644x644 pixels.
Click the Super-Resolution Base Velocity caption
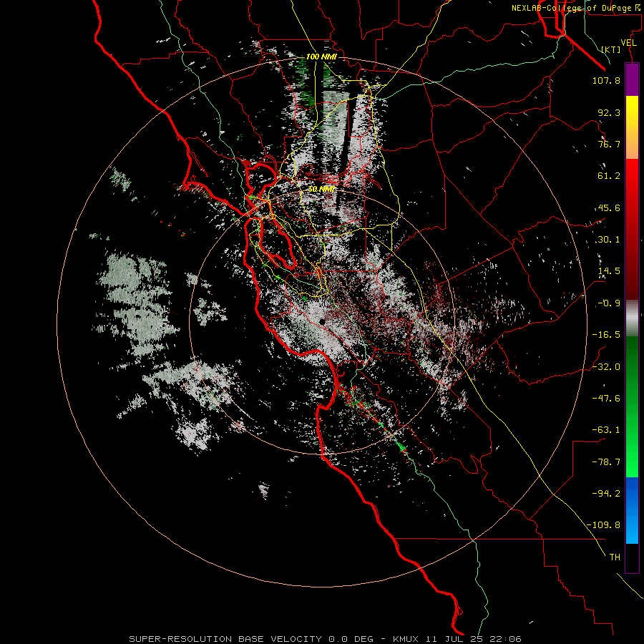point(326,639)
